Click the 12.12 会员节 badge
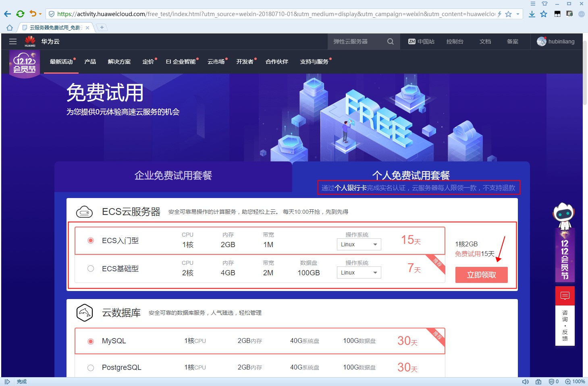 click(25, 64)
